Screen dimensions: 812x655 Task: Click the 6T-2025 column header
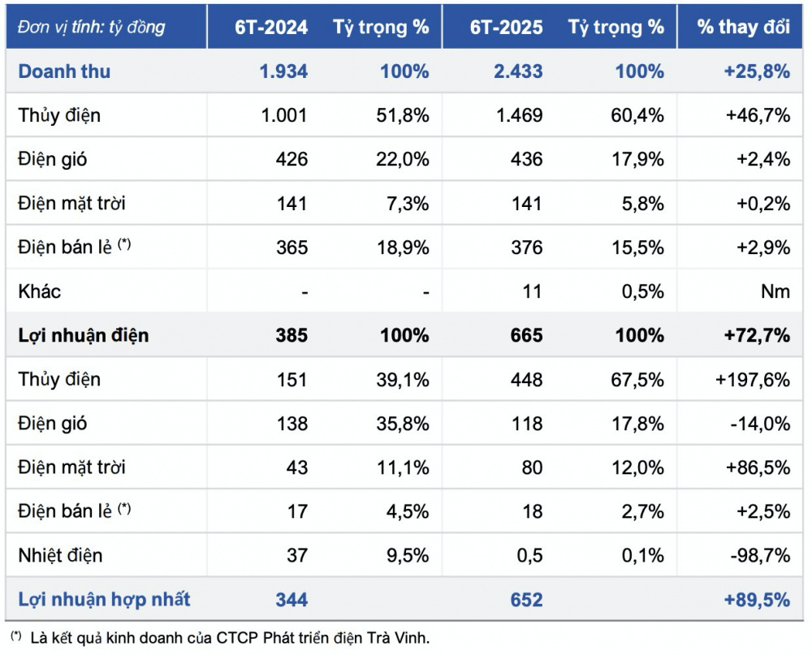point(506,27)
